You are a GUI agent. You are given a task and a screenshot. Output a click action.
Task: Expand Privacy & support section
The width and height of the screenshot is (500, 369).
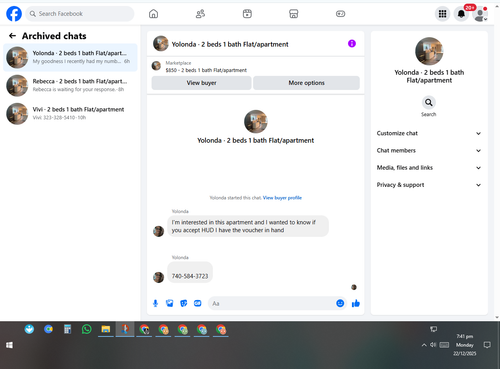(429, 185)
